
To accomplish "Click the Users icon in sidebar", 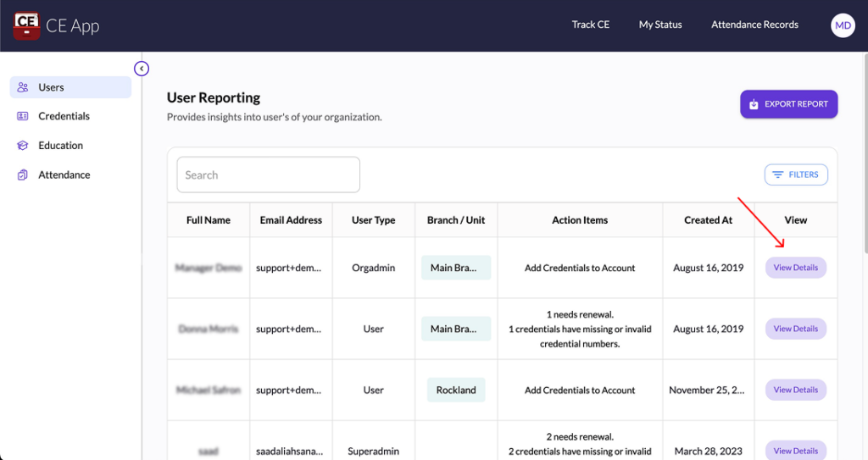I will [23, 87].
